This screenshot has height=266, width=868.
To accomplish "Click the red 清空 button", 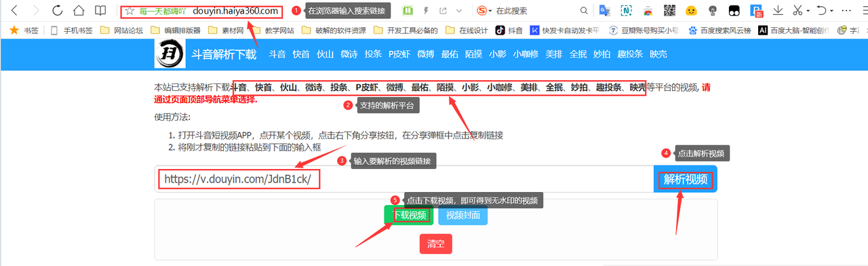I will click(436, 244).
